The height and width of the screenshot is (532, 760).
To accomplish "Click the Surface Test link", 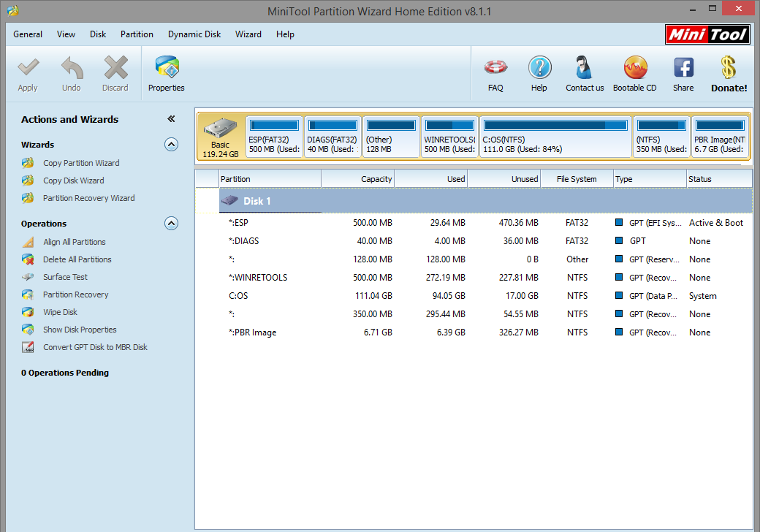I will tap(66, 277).
